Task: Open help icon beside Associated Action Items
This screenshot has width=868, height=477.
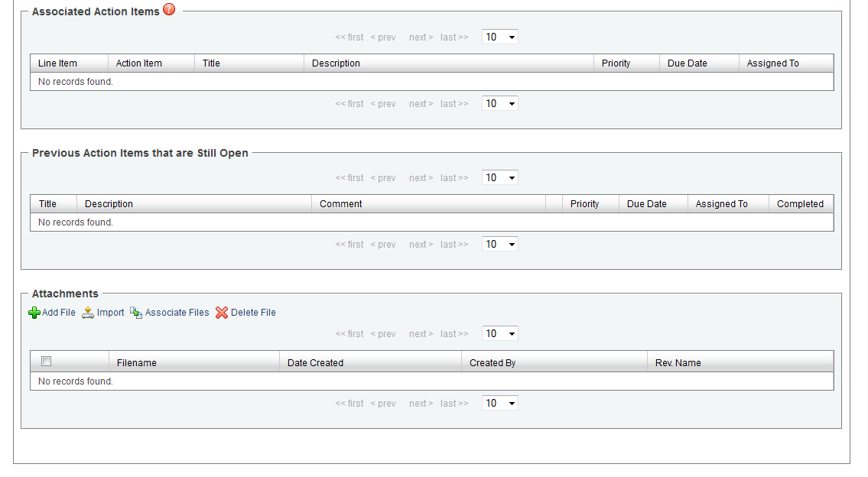Action: (x=169, y=9)
